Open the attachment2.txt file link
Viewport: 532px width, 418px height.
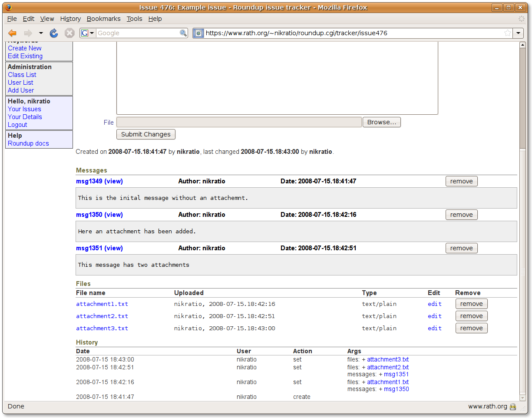pos(102,316)
